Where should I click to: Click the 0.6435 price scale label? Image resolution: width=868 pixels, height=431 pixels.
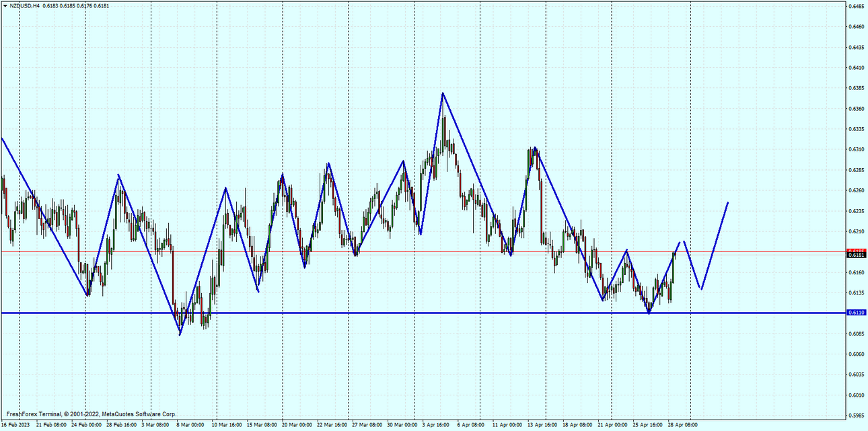856,48
